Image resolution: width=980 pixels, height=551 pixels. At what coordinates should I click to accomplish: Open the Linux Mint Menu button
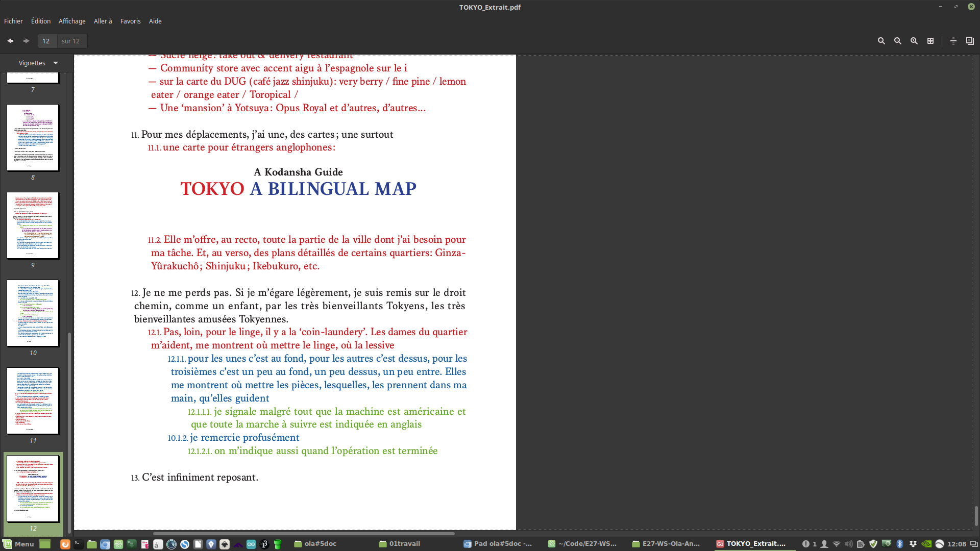point(18,544)
